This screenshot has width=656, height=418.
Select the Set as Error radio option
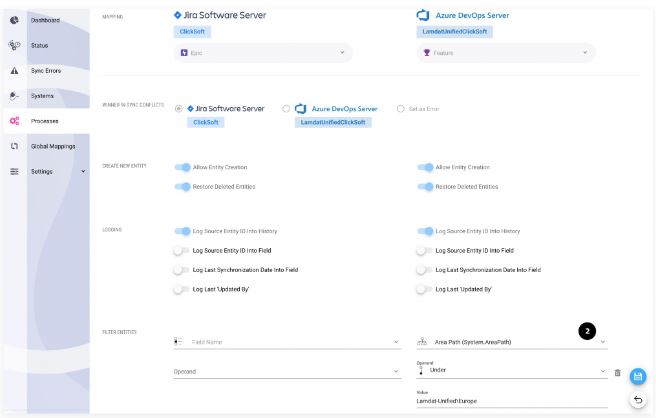[x=401, y=109]
